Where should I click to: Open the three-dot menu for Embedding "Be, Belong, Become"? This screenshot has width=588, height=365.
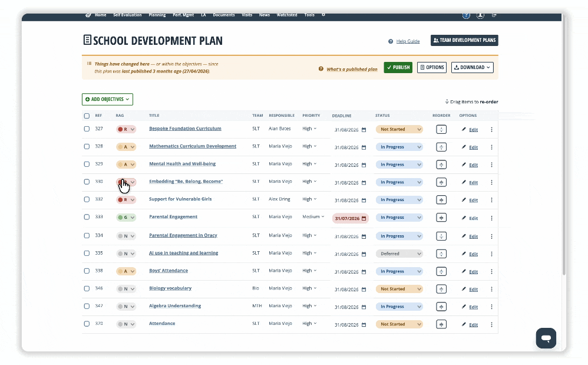(x=491, y=183)
